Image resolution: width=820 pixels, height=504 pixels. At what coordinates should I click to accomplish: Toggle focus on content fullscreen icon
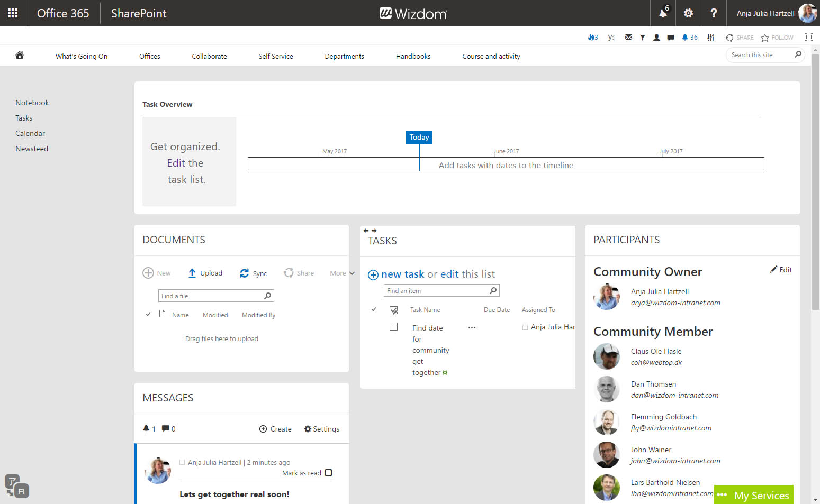point(808,37)
